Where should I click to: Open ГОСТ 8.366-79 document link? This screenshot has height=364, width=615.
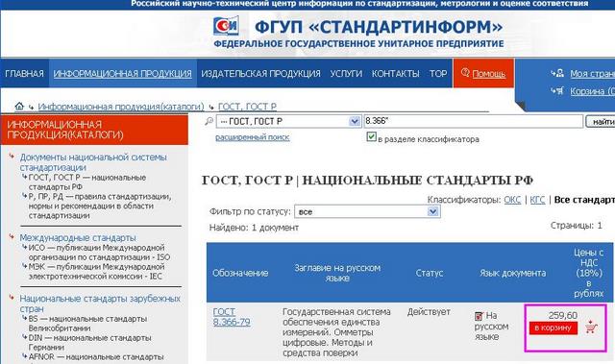[x=232, y=317]
